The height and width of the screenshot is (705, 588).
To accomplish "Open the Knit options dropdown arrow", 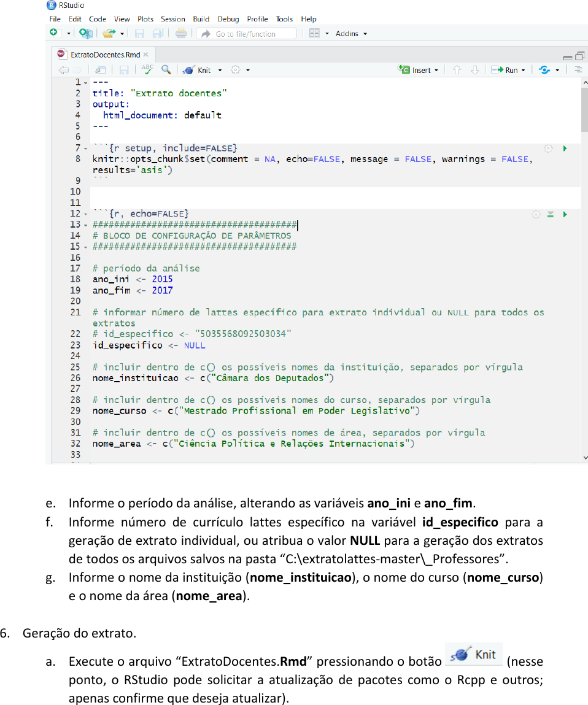I will [x=220, y=71].
